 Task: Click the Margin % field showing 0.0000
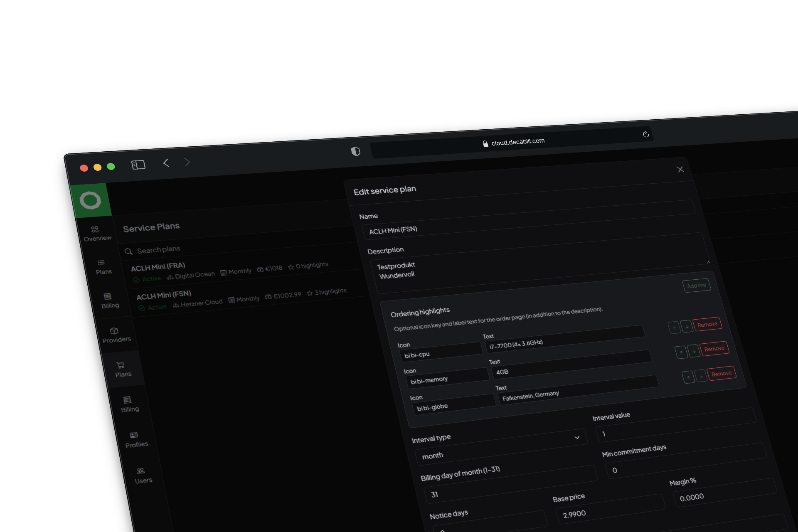pyautogui.click(x=725, y=492)
